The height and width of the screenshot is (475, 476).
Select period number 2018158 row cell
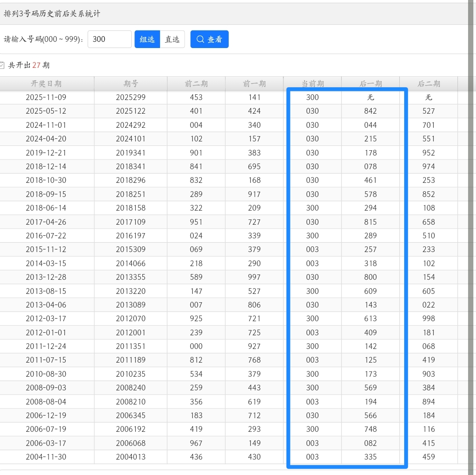pyautogui.click(x=131, y=208)
